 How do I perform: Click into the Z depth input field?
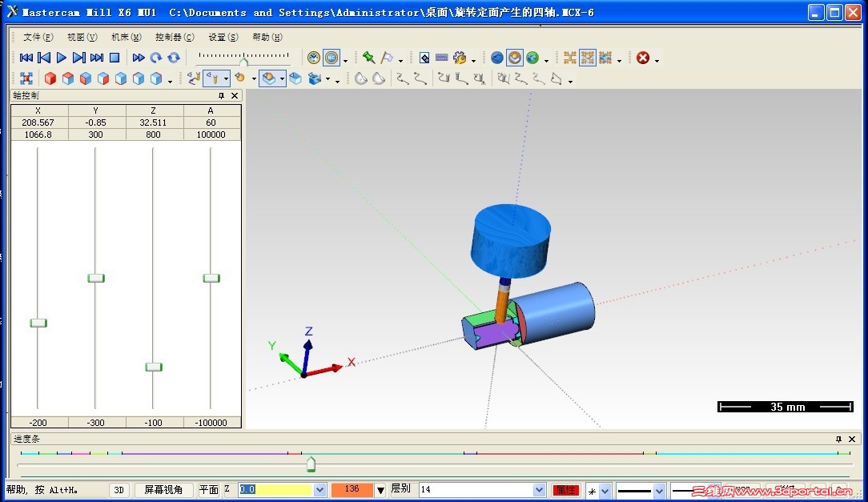pyautogui.click(x=275, y=490)
